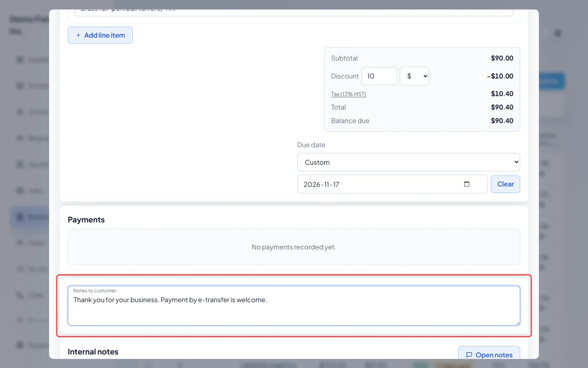Clear the custom due date

(x=505, y=184)
